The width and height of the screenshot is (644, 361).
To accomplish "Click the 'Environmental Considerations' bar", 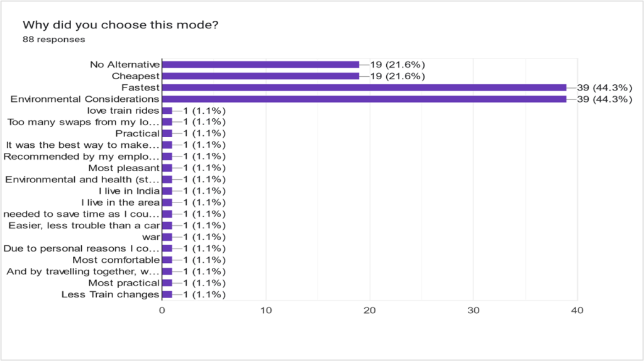I will tap(364, 99).
